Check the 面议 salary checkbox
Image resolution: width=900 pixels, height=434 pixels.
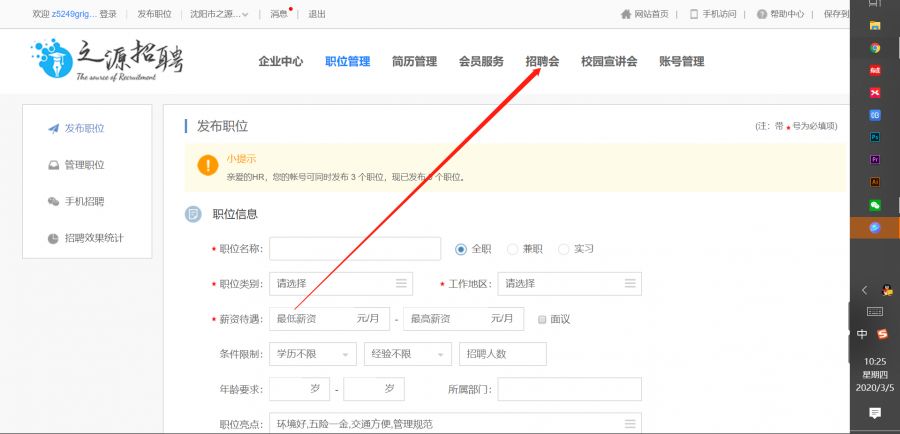tap(542, 319)
